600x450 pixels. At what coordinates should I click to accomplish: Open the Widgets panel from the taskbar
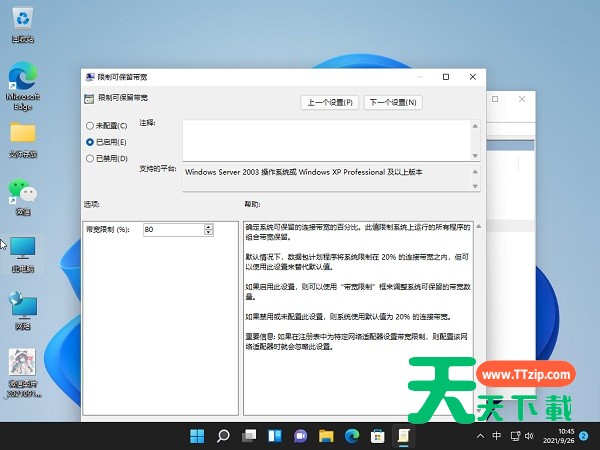(275, 436)
